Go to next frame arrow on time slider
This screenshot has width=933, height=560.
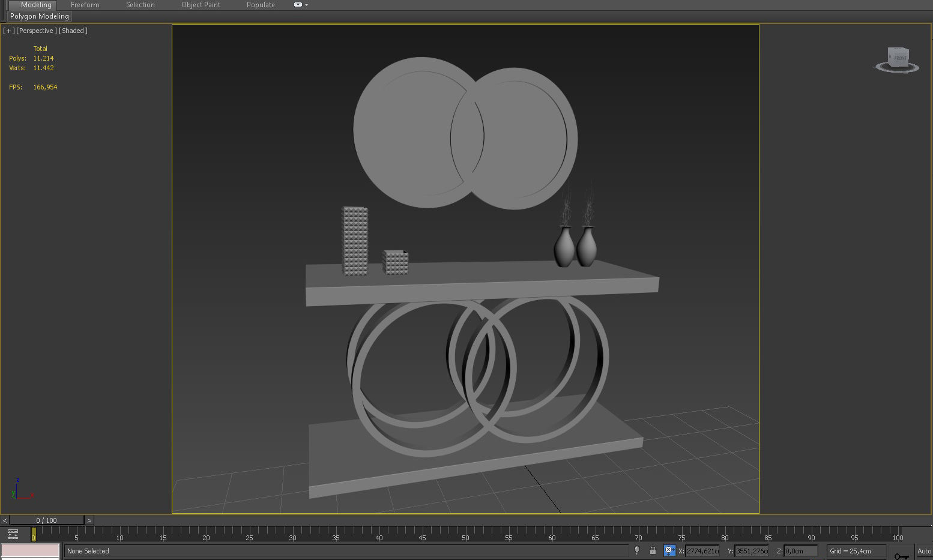pos(89,520)
